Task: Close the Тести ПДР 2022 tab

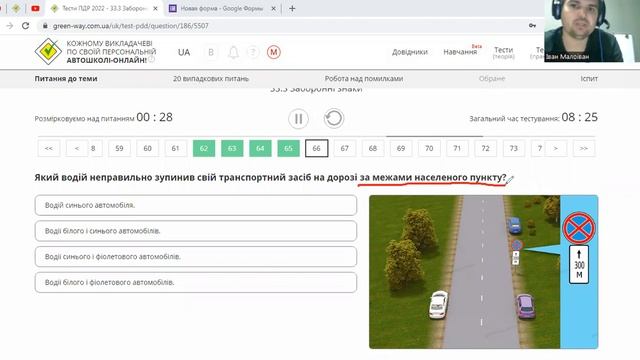Action: [x=155, y=8]
